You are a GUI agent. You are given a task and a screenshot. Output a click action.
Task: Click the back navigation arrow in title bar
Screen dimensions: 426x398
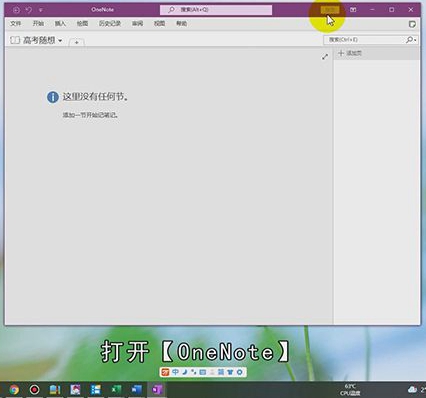tap(16, 10)
